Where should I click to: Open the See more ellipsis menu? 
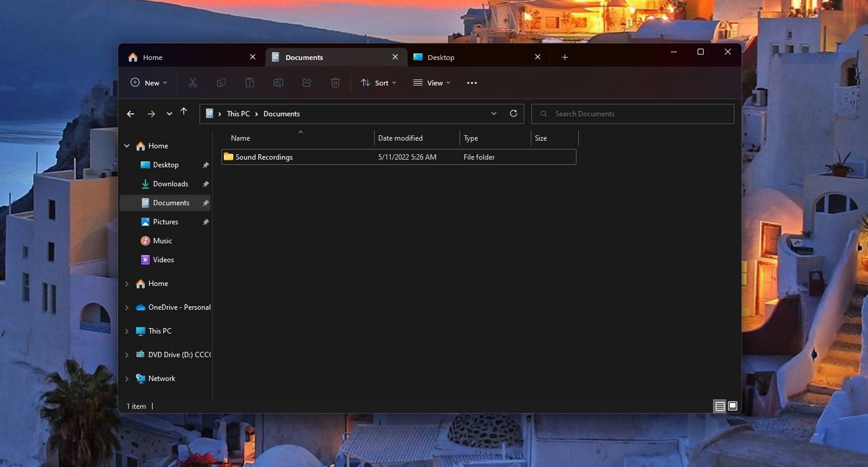click(471, 82)
